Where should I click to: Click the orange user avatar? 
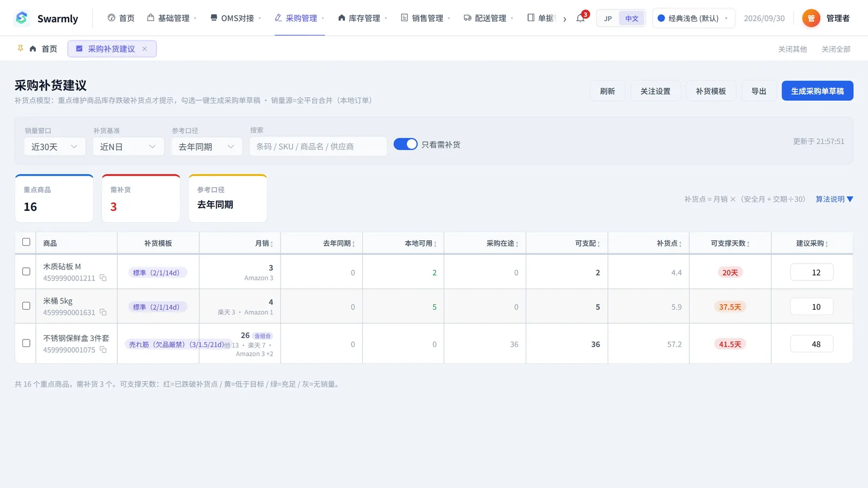[x=811, y=18]
